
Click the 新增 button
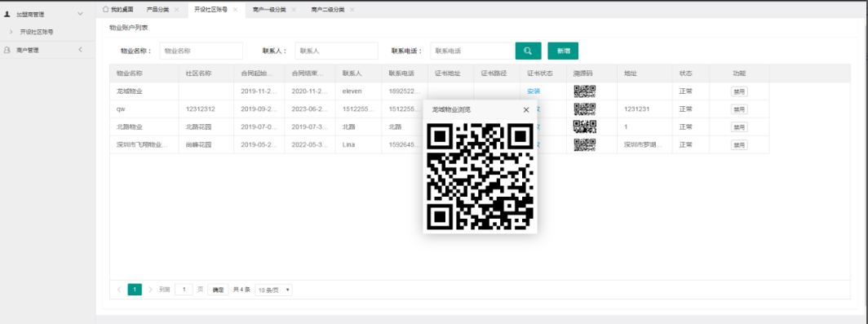tap(564, 51)
